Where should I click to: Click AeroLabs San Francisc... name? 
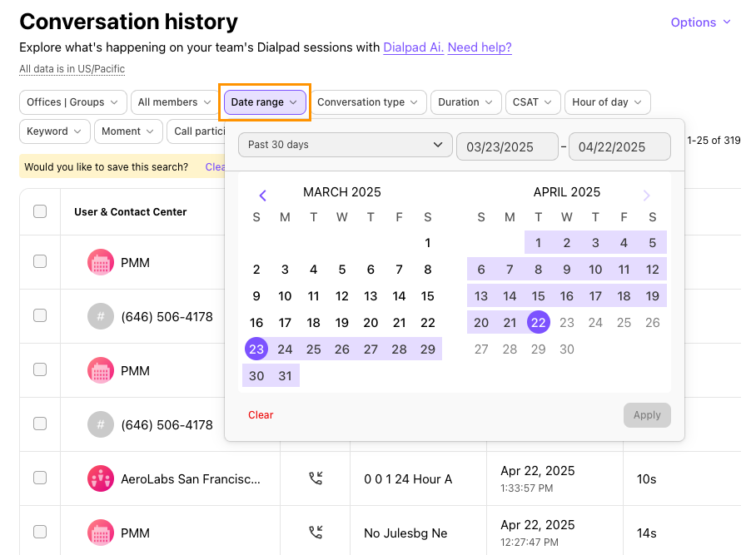[191, 479]
